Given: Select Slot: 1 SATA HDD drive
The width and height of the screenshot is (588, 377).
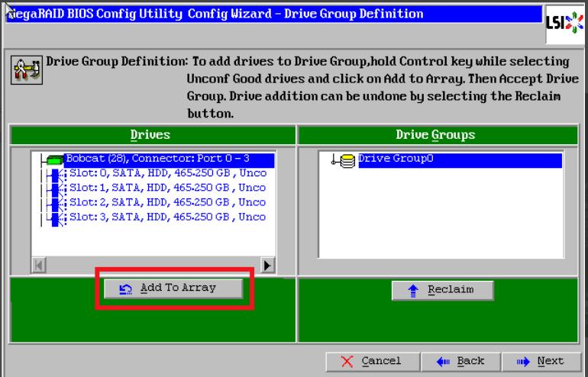Looking at the screenshot, I should point(168,188).
